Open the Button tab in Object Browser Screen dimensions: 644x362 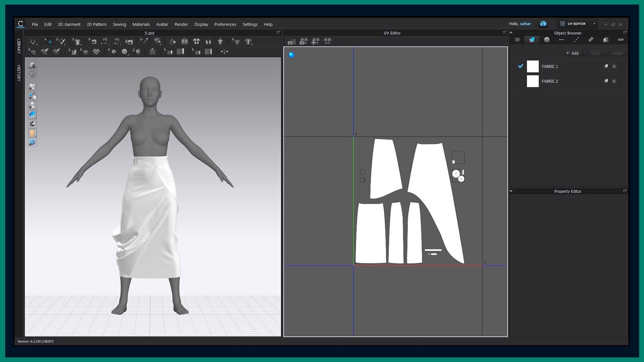pyautogui.click(x=547, y=40)
